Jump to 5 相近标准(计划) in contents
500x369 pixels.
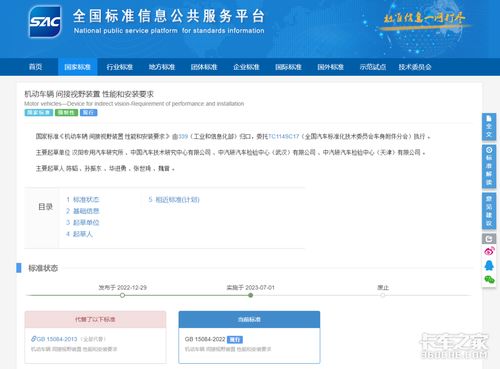[174, 200]
